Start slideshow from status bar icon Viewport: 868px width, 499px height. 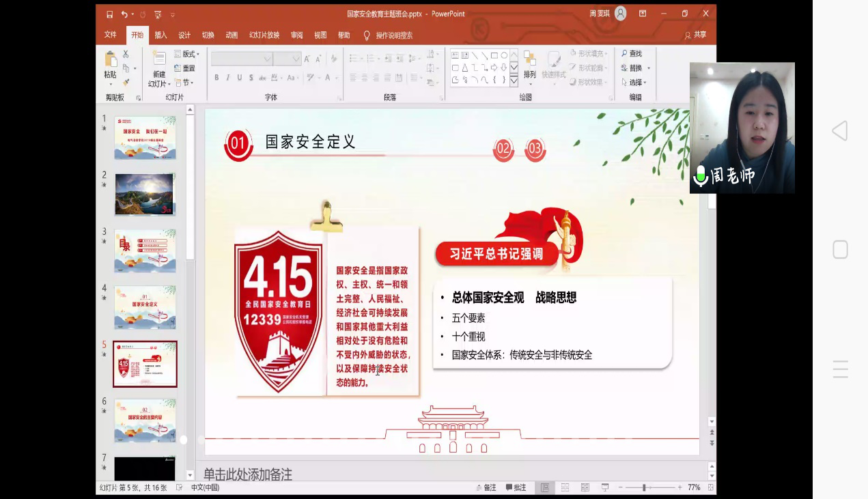(x=605, y=487)
